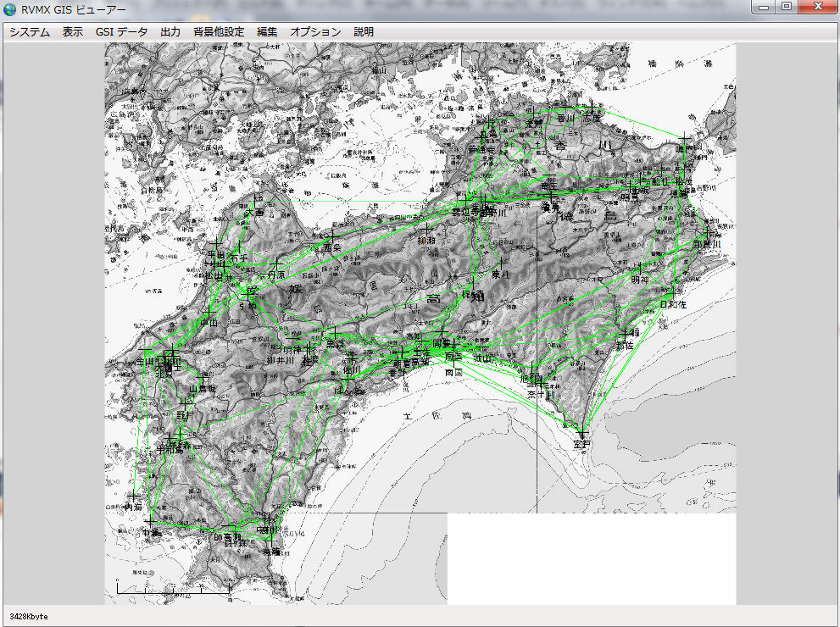The width and height of the screenshot is (840, 627).
Task: Open the 出力 menu
Action: (x=170, y=32)
